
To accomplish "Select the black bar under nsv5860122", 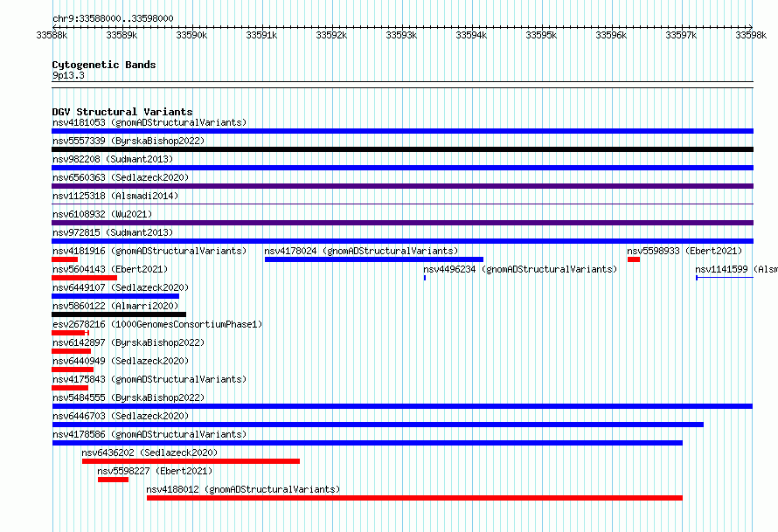I will click(x=119, y=314).
